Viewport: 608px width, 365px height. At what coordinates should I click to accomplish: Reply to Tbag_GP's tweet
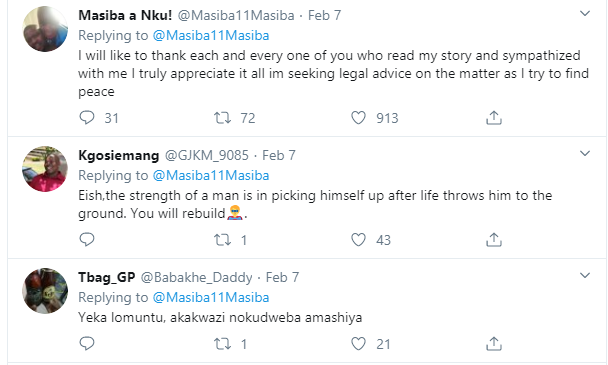click(x=87, y=343)
